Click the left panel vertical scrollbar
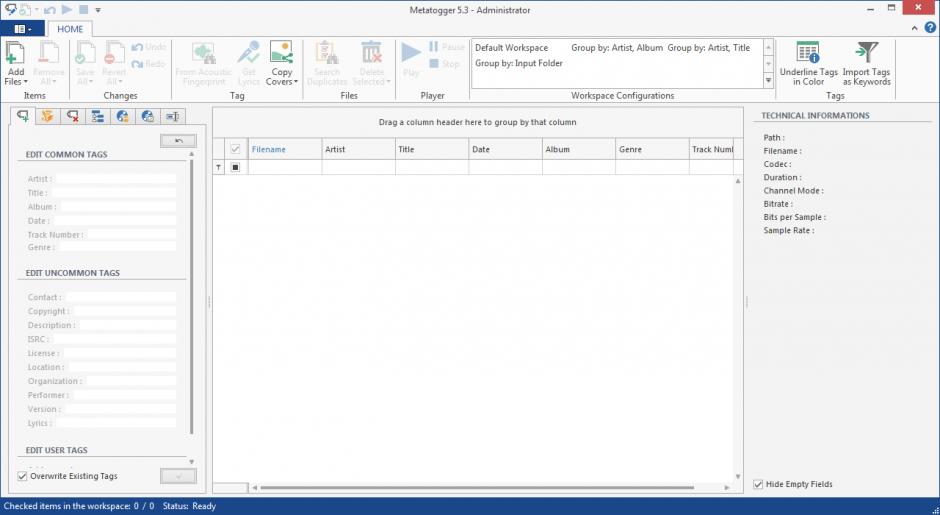Viewport: 940px width, 515px height. point(192,297)
